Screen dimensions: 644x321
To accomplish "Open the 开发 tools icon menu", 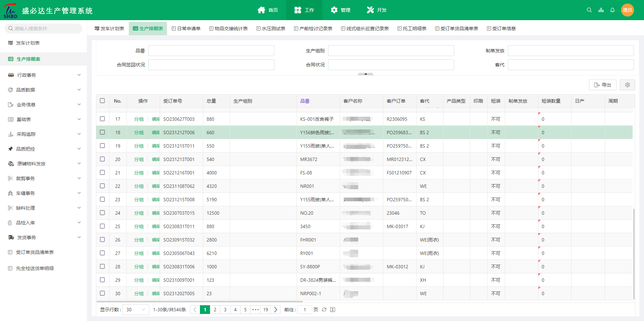I will click(x=370, y=10).
